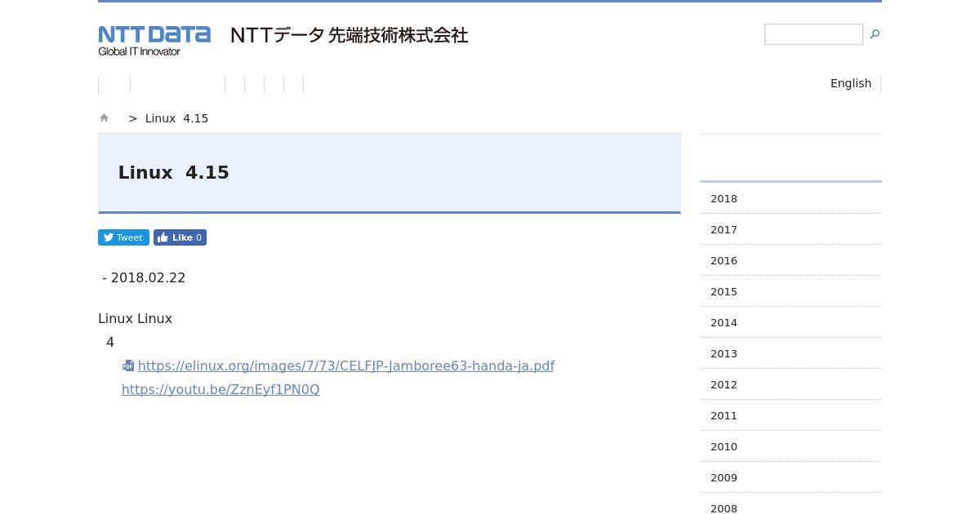Image resolution: width=980 pixels, height=514 pixels.
Task: Switch the site language to English
Action: tap(851, 83)
